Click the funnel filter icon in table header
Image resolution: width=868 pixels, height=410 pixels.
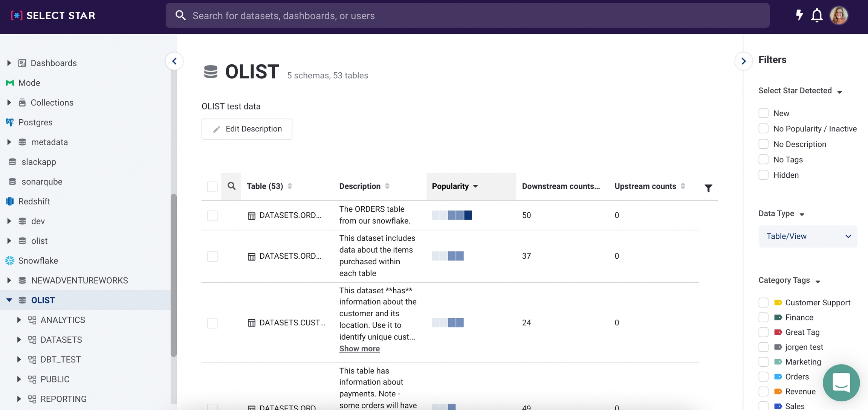(x=708, y=188)
